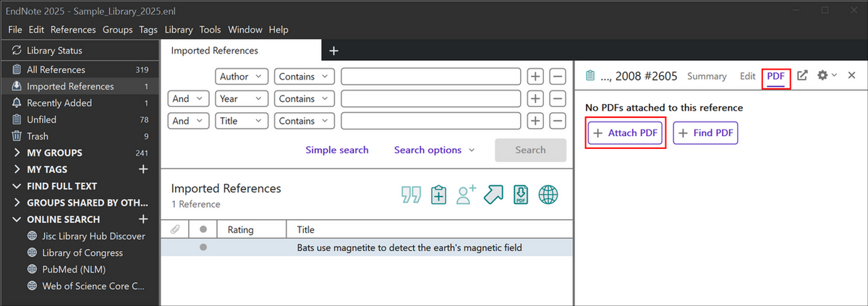Sort by read status dot column
Screen dimensions: 868x306
pyautogui.click(x=203, y=229)
